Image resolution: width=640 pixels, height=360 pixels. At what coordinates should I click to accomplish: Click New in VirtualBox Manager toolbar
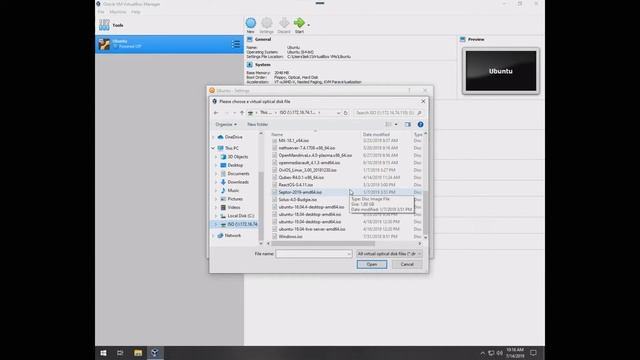pos(251,25)
